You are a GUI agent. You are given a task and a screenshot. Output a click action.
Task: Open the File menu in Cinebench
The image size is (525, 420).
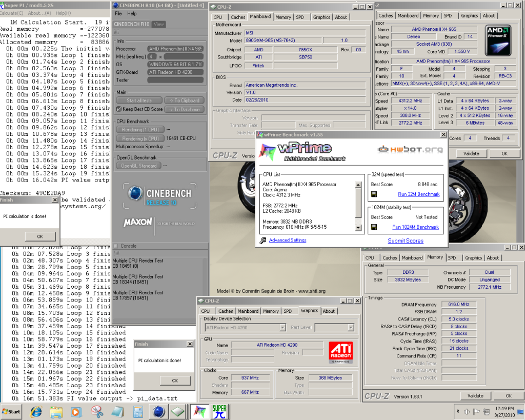pyautogui.click(x=118, y=14)
